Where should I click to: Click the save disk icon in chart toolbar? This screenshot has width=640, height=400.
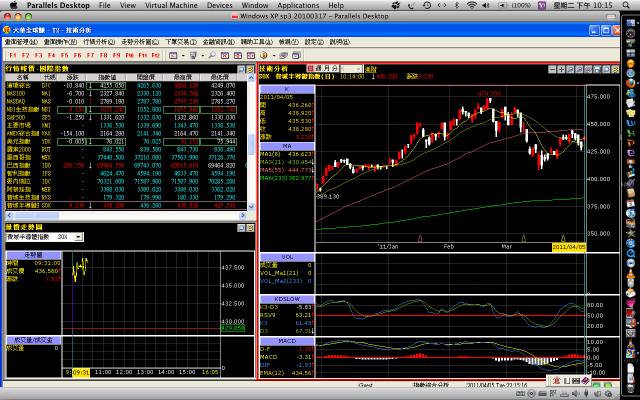597,69
